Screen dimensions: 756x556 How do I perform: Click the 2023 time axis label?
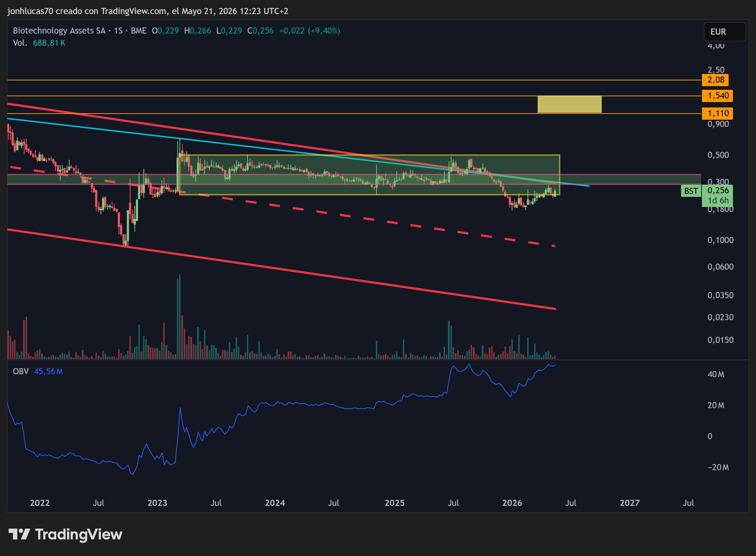coord(157,503)
